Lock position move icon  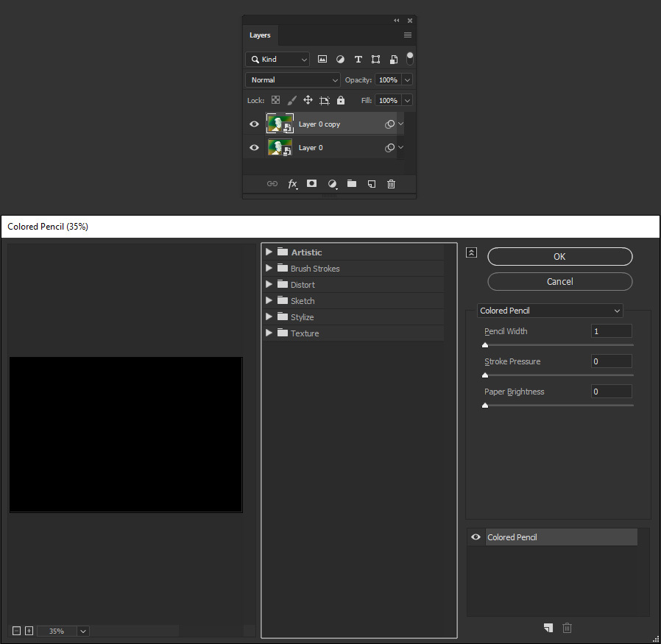(x=308, y=100)
